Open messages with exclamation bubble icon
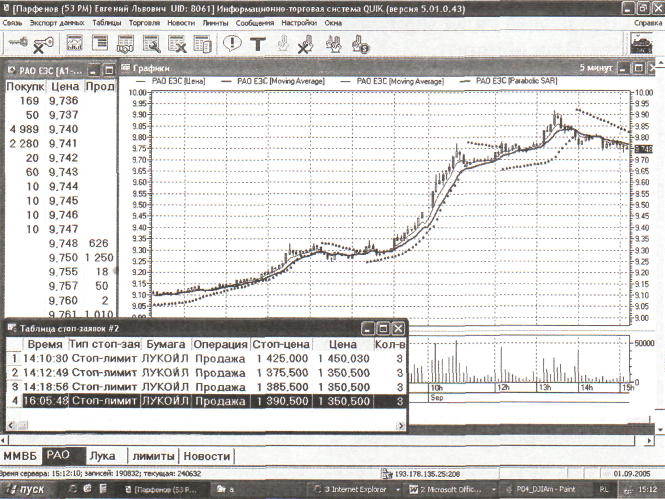 232,43
